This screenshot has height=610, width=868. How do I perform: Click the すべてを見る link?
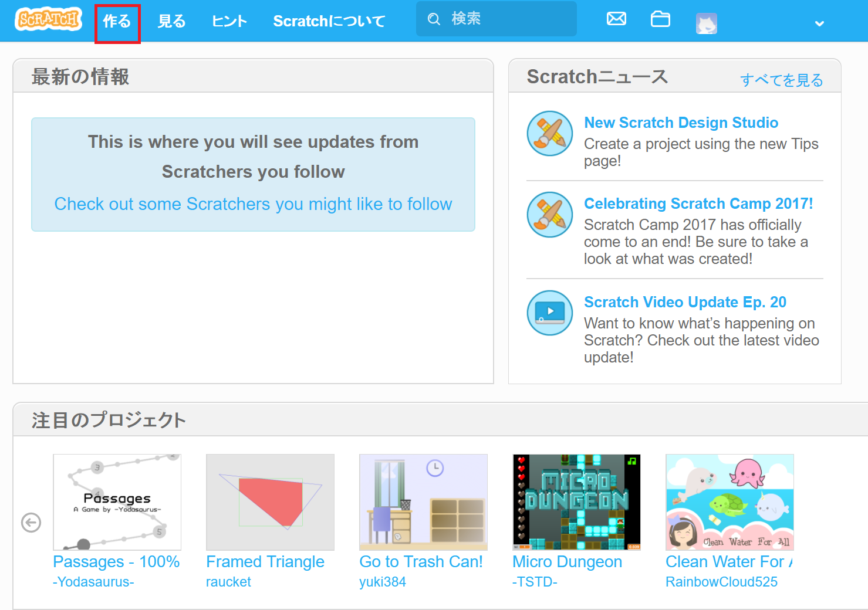781,80
